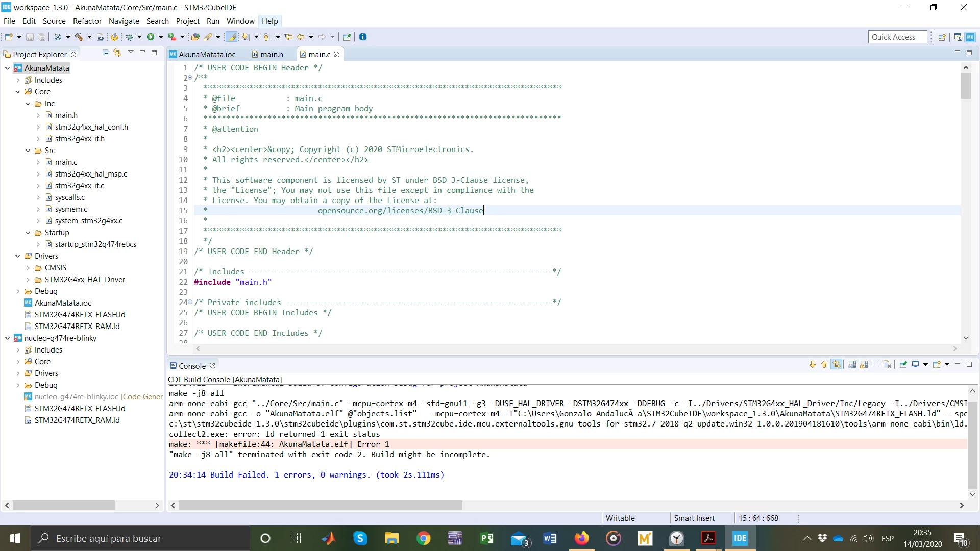Maximize the Console view
The width and height of the screenshot is (980, 551).
pyautogui.click(x=969, y=364)
